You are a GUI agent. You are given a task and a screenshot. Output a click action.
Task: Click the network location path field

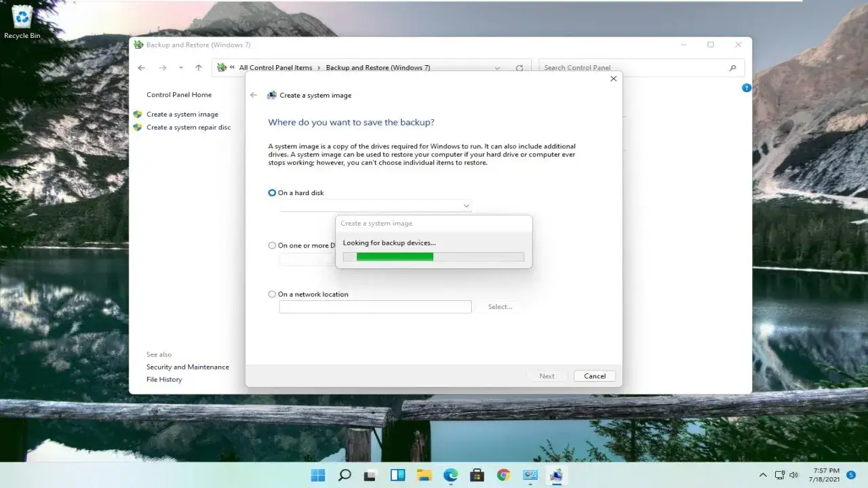coord(375,307)
